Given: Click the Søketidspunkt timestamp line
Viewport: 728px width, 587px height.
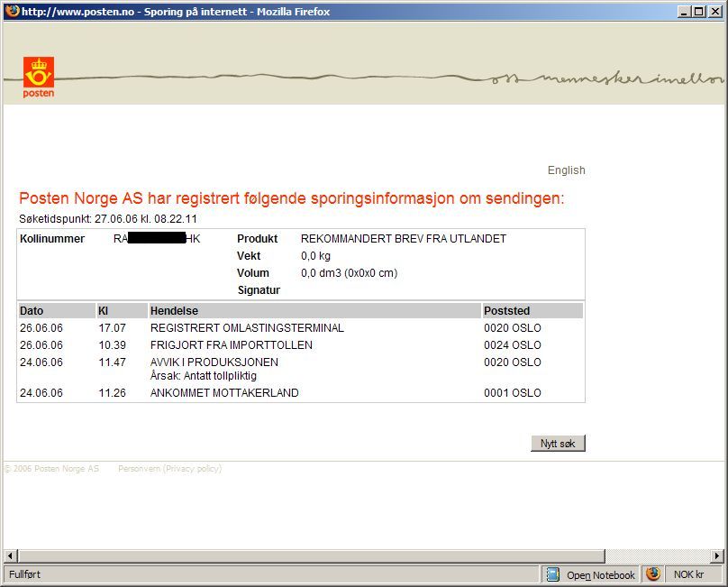Looking at the screenshot, I should (x=108, y=219).
